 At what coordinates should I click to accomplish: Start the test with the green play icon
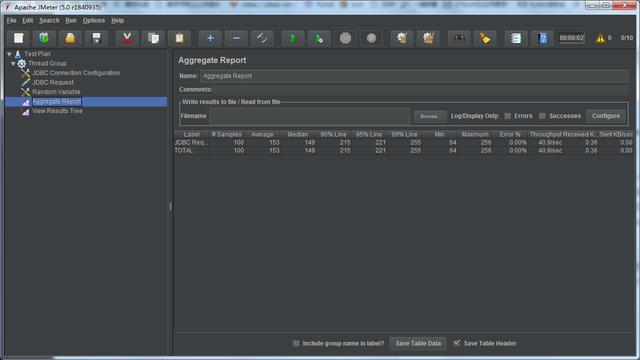coord(293,38)
